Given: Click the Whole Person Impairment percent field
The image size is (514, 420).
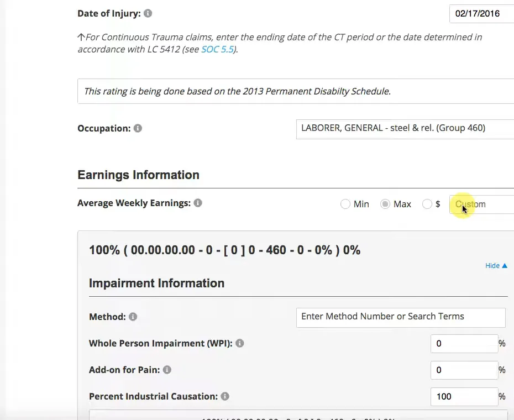Looking at the screenshot, I should pos(464,344).
